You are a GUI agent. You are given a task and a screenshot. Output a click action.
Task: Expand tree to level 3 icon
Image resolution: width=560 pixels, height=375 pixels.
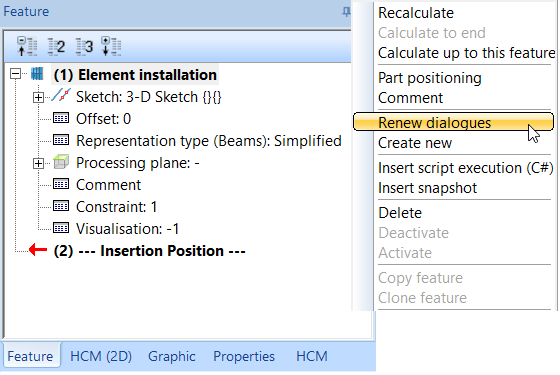[84, 46]
